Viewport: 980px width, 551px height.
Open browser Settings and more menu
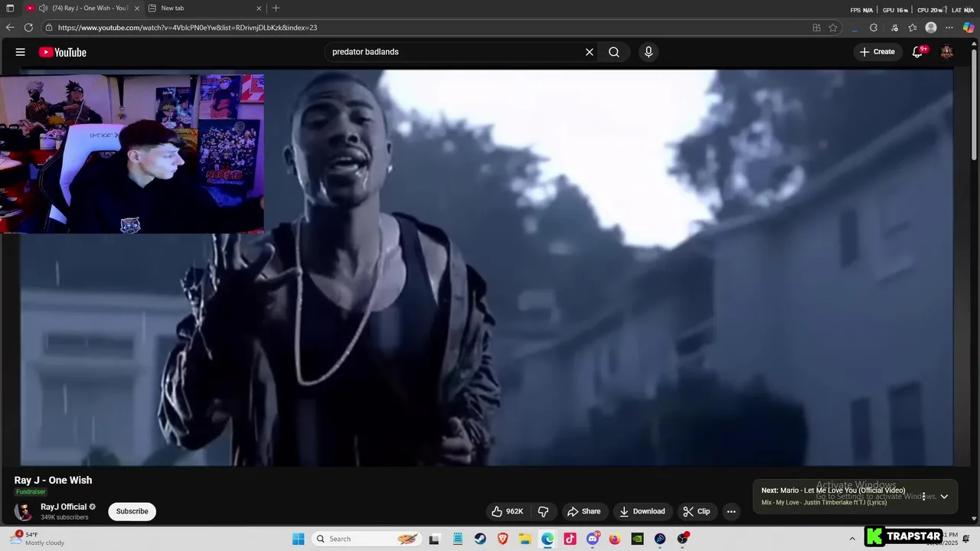point(950,28)
